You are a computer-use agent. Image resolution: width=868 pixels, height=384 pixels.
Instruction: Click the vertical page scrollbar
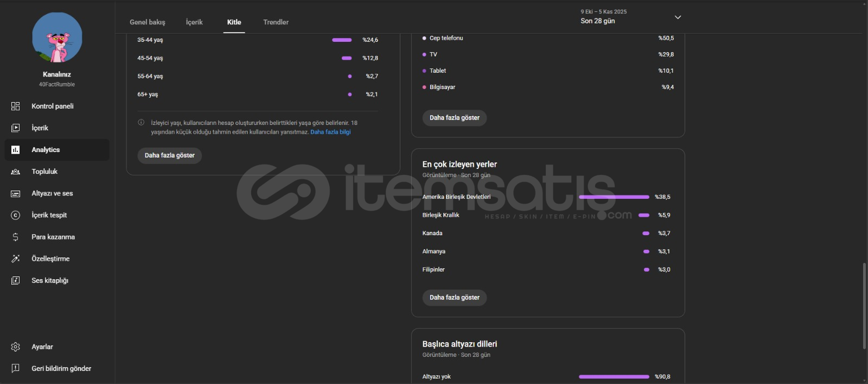(864, 306)
